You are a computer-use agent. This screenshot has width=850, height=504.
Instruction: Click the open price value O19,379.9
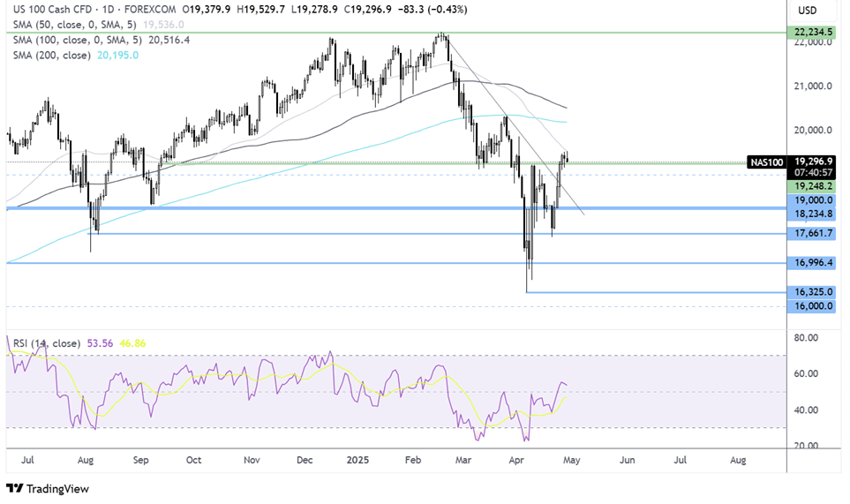[x=206, y=9]
